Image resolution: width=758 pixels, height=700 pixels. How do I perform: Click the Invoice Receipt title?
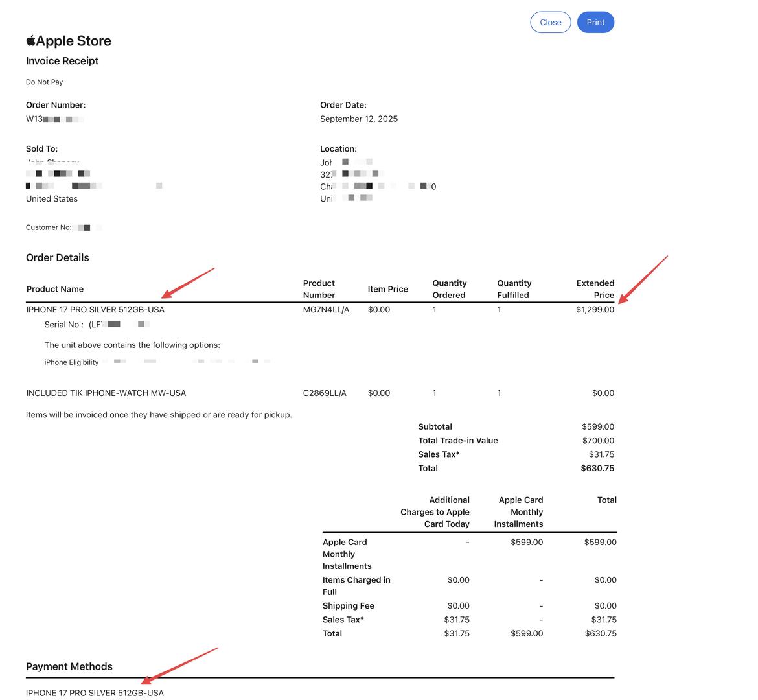coord(62,61)
